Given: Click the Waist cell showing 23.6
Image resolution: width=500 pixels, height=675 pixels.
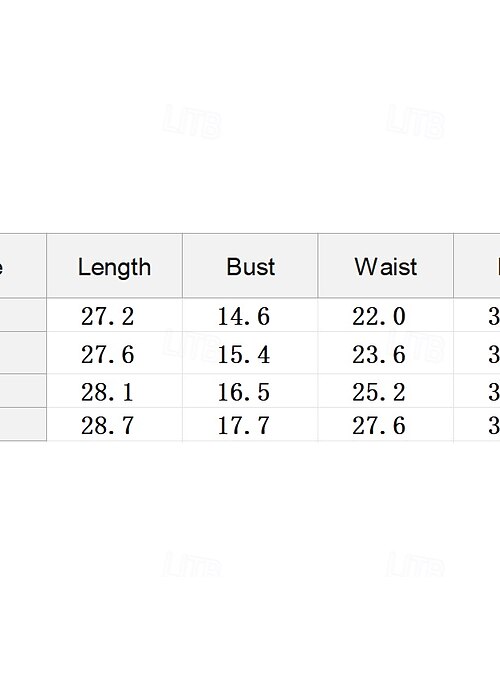Looking at the screenshot, I should click(x=386, y=353).
